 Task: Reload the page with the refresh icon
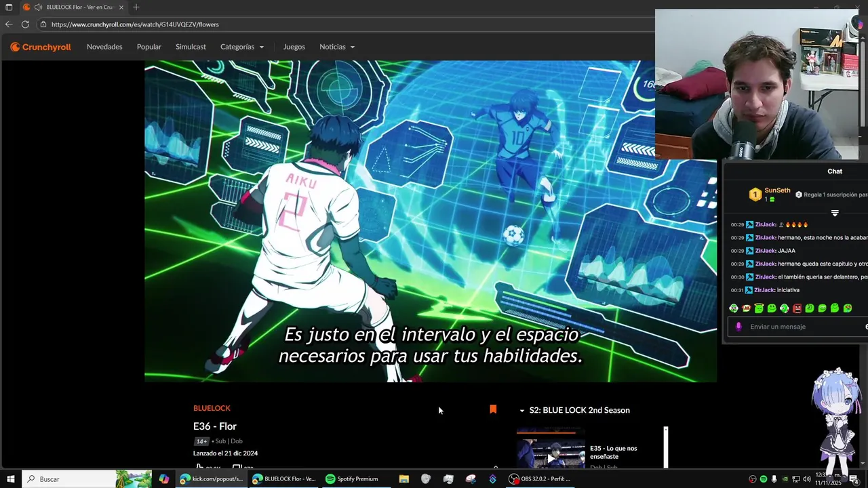25,24
